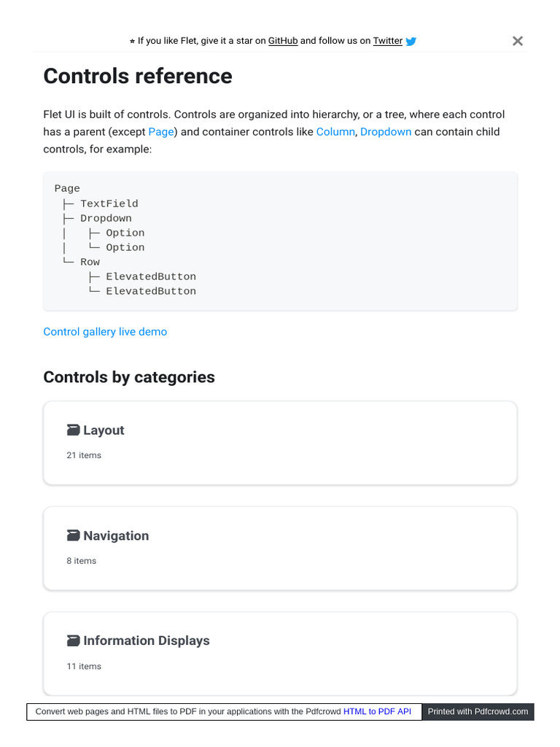Open the Layout category card
This screenshot has height=747, width=560.
[x=280, y=443]
